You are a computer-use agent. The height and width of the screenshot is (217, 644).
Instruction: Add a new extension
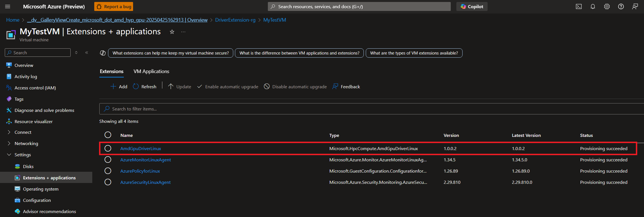pyautogui.click(x=119, y=87)
